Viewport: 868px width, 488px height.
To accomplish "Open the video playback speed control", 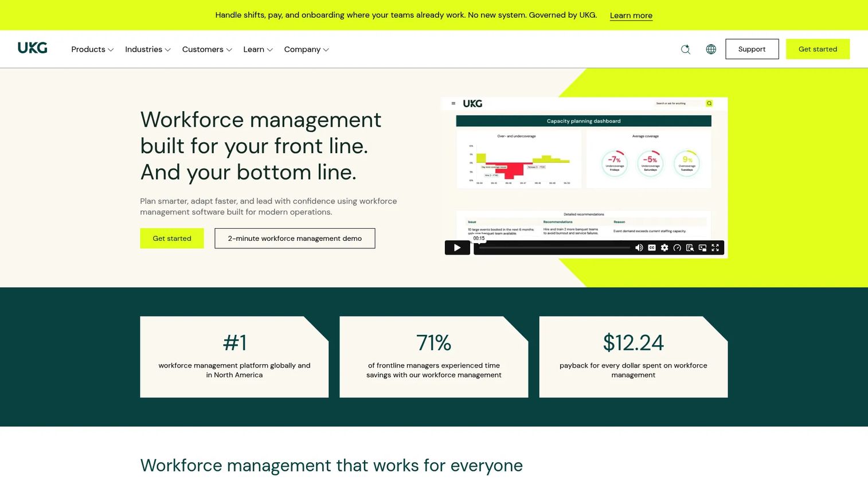I will [677, 248].
